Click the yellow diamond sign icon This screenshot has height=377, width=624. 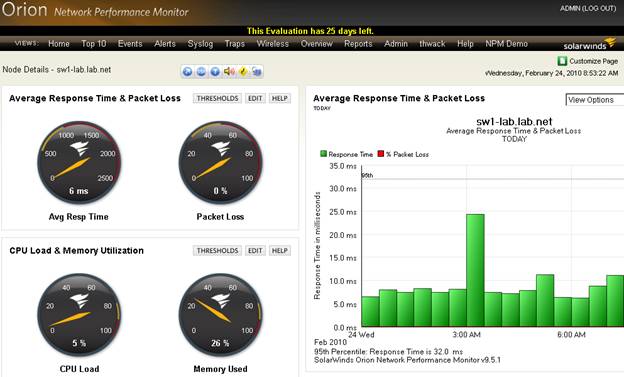tap(243, 72)
